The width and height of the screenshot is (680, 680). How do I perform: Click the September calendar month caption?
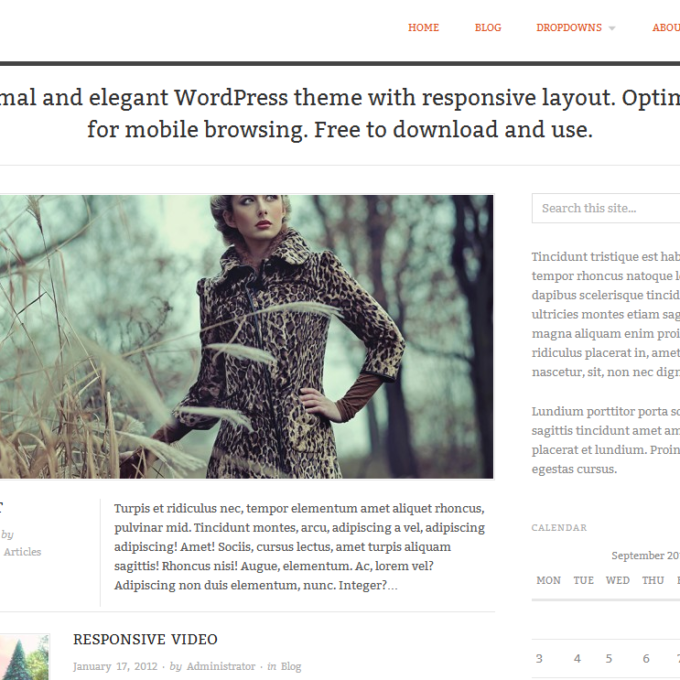[646, 556]
